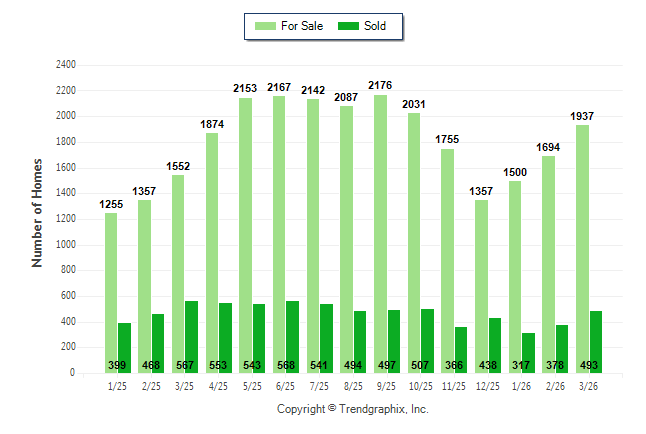Click the 567 sold value label

click(191, 365)
